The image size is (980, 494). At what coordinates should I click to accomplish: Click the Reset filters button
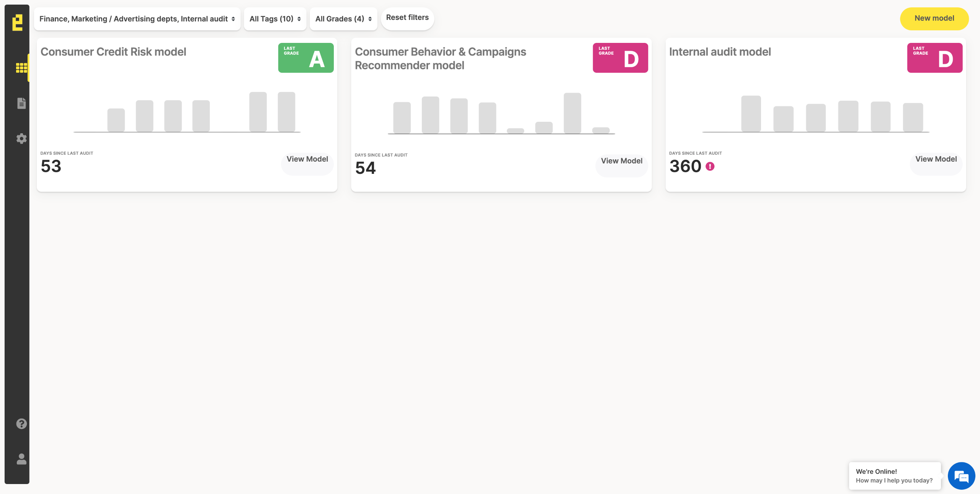(407, 18)
